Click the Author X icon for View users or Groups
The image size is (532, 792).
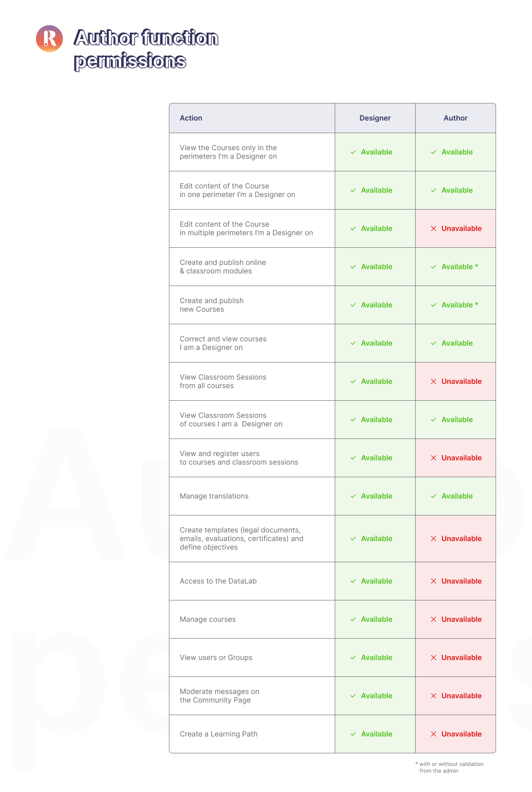click(x=434, y=658)
